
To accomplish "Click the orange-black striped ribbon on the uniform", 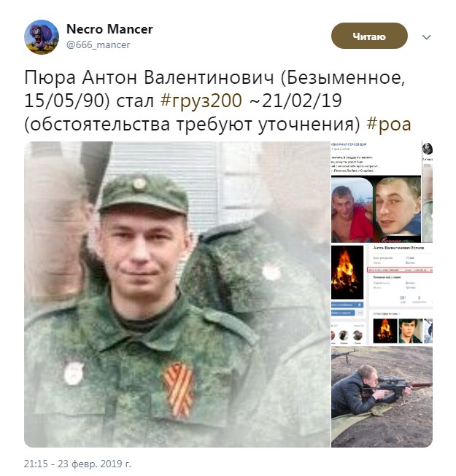I will 179,389.
